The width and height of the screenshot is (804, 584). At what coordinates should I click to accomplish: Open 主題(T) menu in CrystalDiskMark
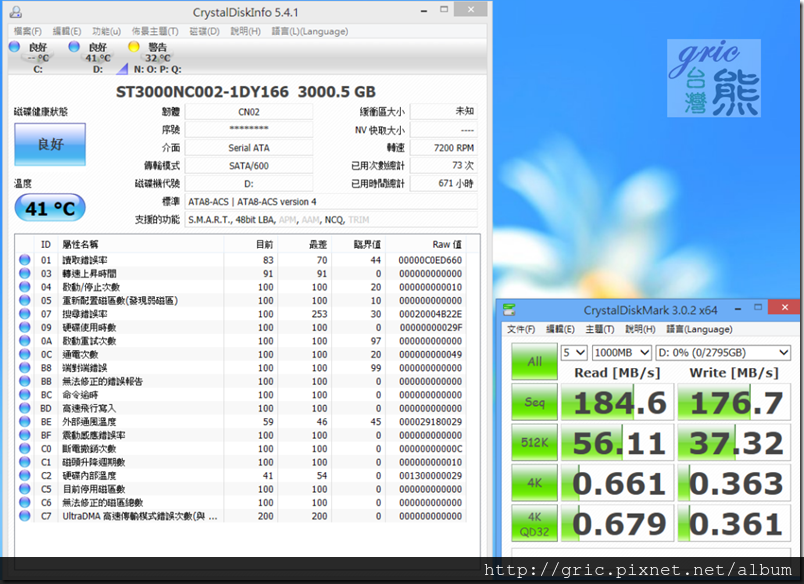(600, 329)
